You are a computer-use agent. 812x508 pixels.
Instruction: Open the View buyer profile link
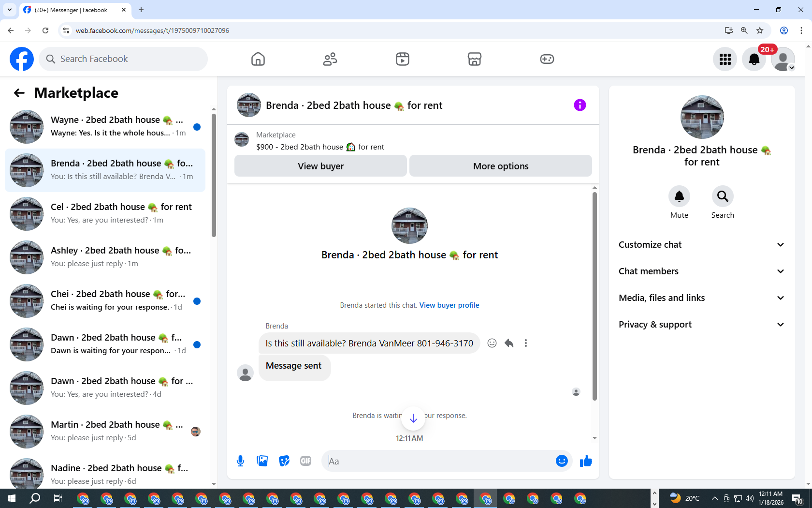pyautogui.click(x=449, y=305)
